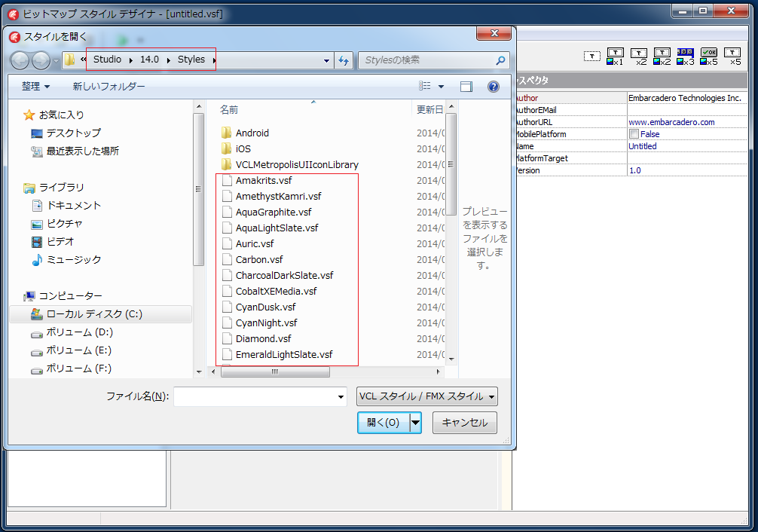
Task: Open the ビデオ library
Action: 60,242
